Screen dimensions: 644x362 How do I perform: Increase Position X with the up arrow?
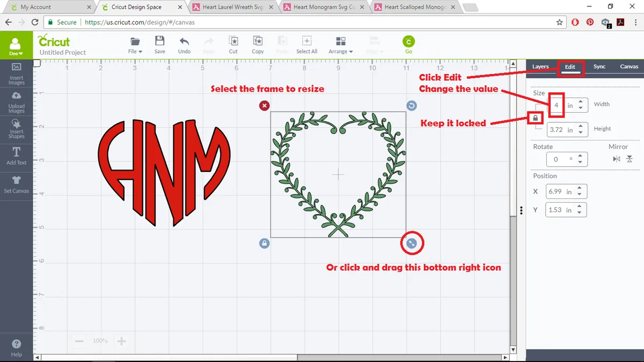[x=581, y=188]
